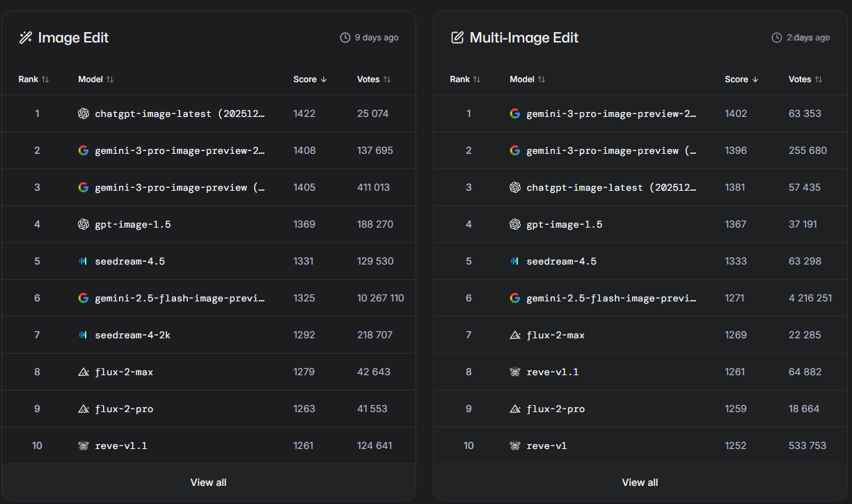Click Google logo beside gemini-2.5-flash in Multi-Image Edit
The height and width of the screenshot is (504, 852).
pos(515,298)
